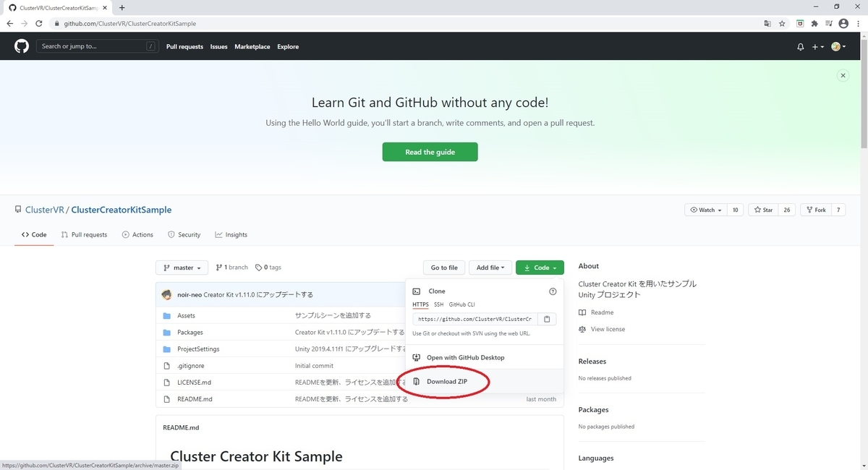Image resolution: width=868 pixels, height=470 pixels.
Task: Open the .gitignore file
Action: point(190,366)
